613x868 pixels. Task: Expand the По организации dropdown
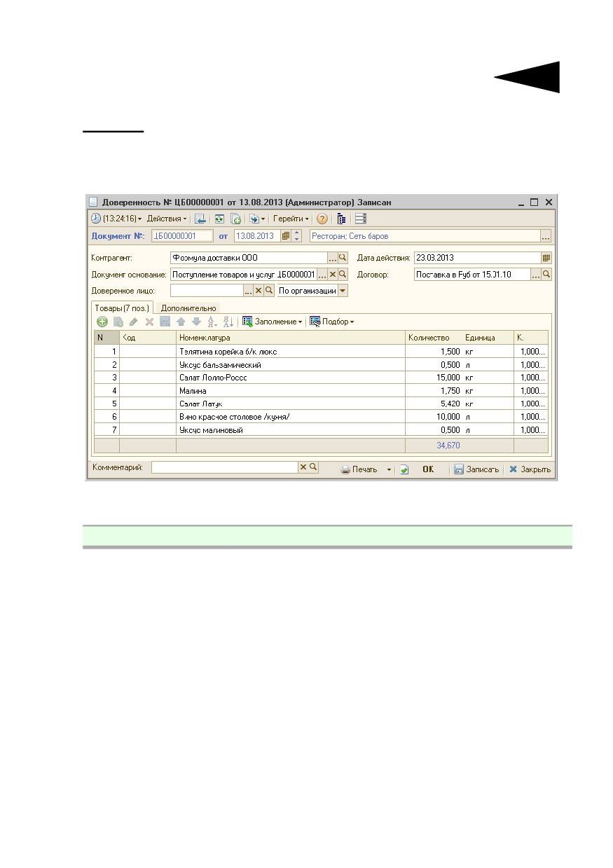coord(343,291)
